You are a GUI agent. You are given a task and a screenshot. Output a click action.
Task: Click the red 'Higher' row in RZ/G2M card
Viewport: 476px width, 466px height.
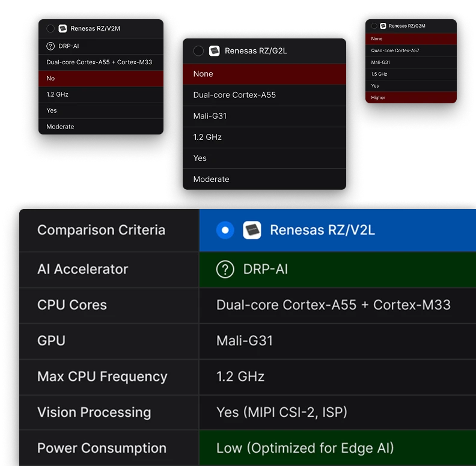(x=410, y=97)
